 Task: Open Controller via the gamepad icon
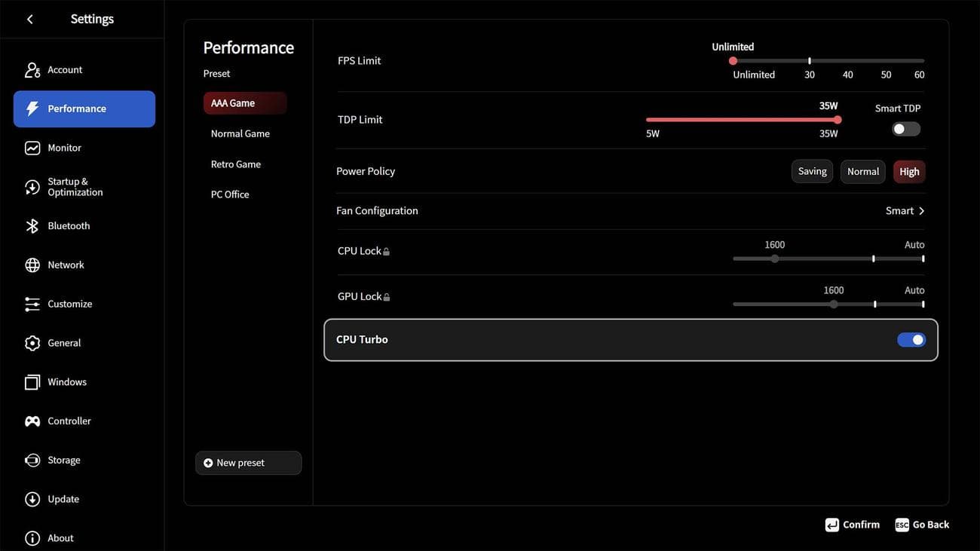pos(32,421)
